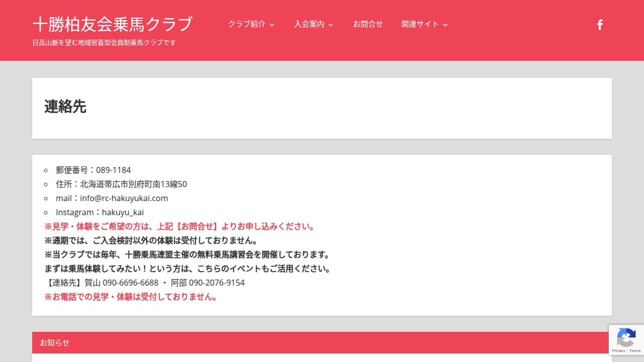Go to the お問合せ menu item
The height and width of the screenshot is (362, 644).
pyautogui.click(x=368, y=24)
